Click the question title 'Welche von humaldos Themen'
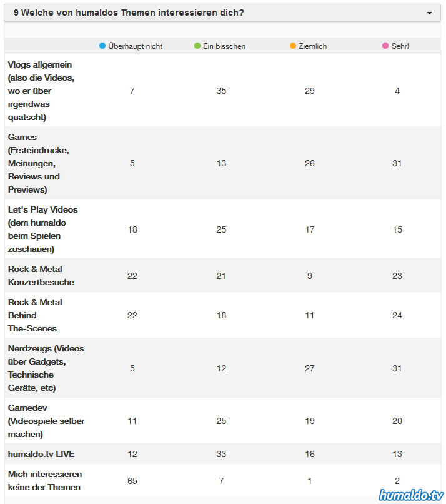Screen dimensions: 446x504 pyautogui.click(x=128, y=13)
